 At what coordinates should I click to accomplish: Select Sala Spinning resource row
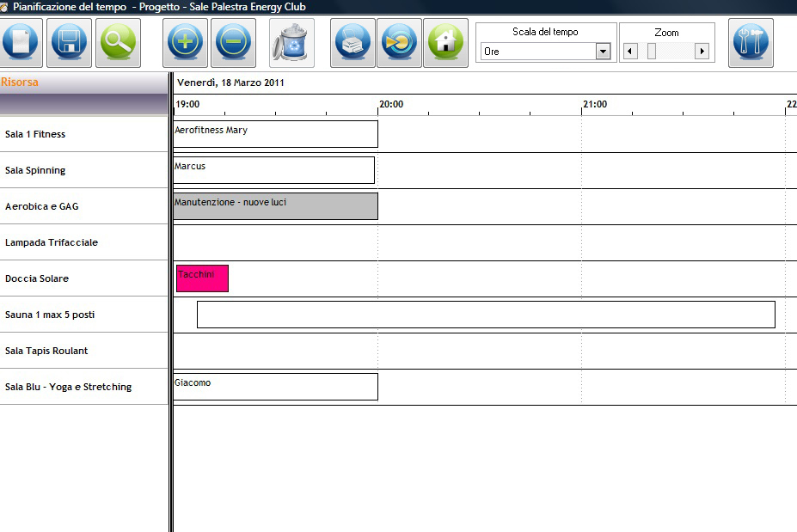[84, 170]
